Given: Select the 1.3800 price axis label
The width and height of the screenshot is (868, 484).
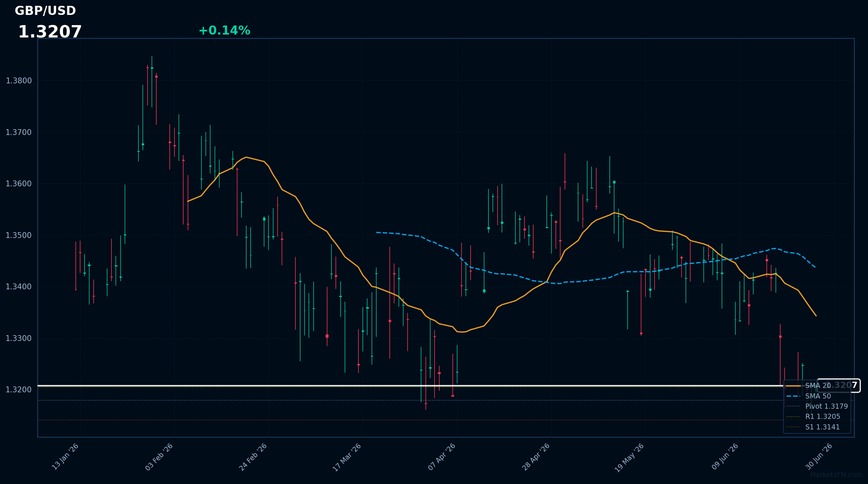Looking at the screenshot, I should pos(19,81).
